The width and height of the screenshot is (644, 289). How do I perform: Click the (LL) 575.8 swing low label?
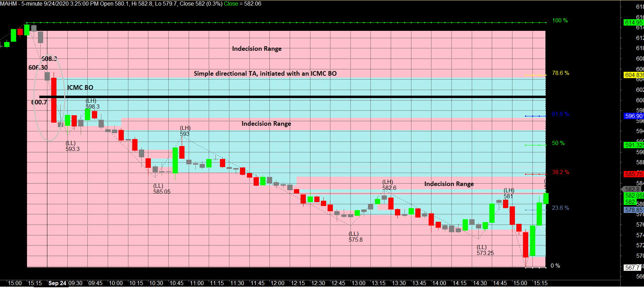point(355,237)
